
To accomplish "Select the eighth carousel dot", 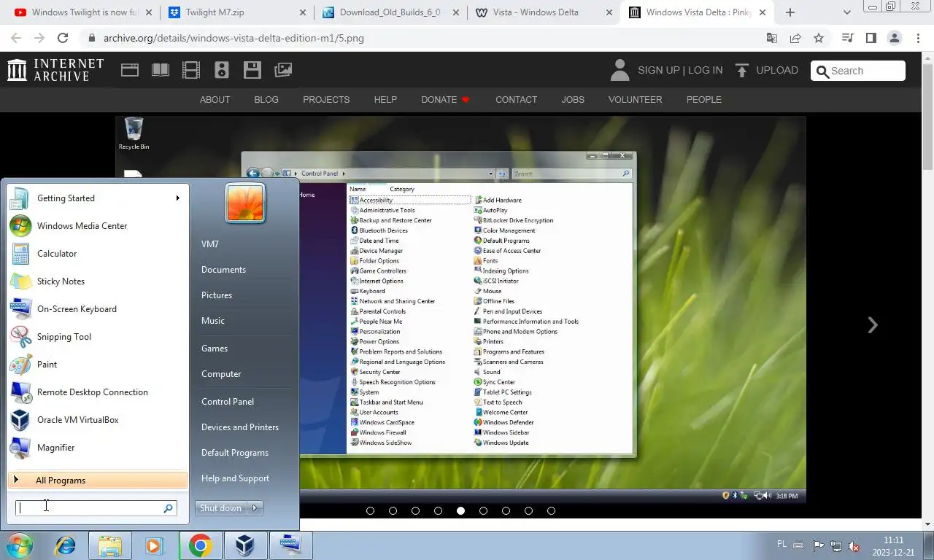I will pyautogui.click(x=528, y=511).
